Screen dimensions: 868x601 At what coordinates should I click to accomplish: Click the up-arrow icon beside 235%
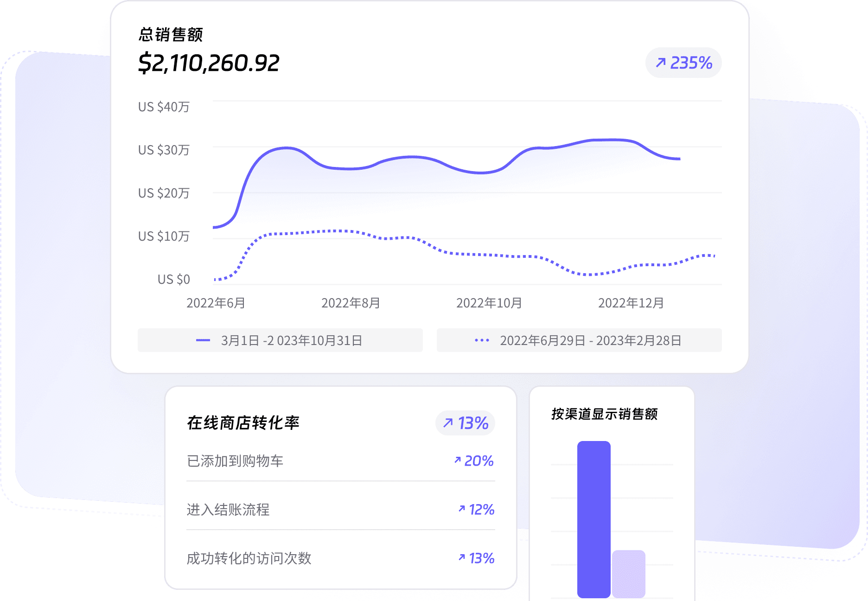(661, 63)
